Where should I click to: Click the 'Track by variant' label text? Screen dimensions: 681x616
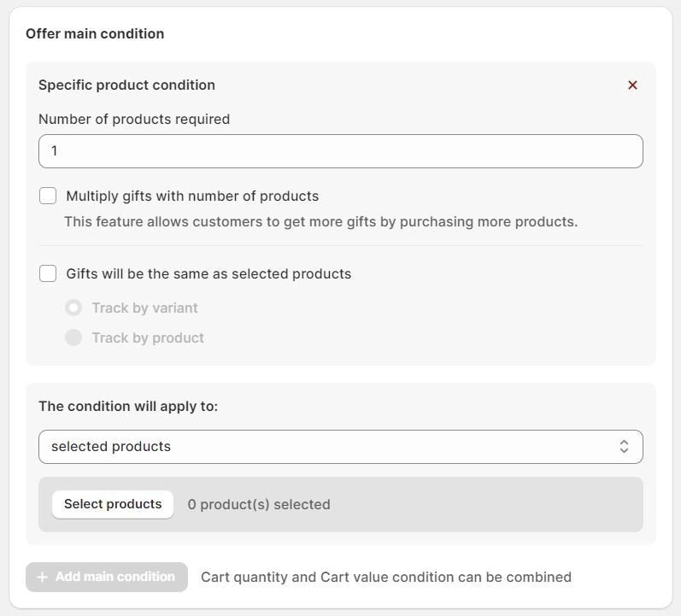(144, 308)
